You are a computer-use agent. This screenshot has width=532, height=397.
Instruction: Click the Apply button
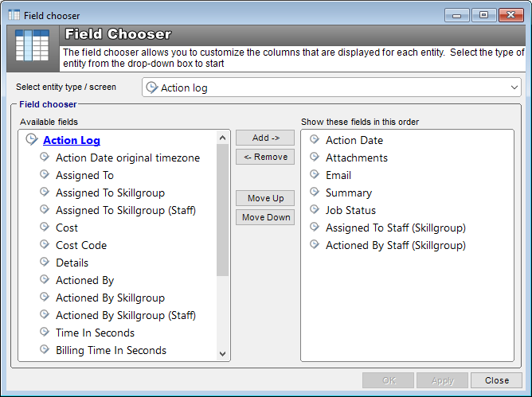[443, 380]
